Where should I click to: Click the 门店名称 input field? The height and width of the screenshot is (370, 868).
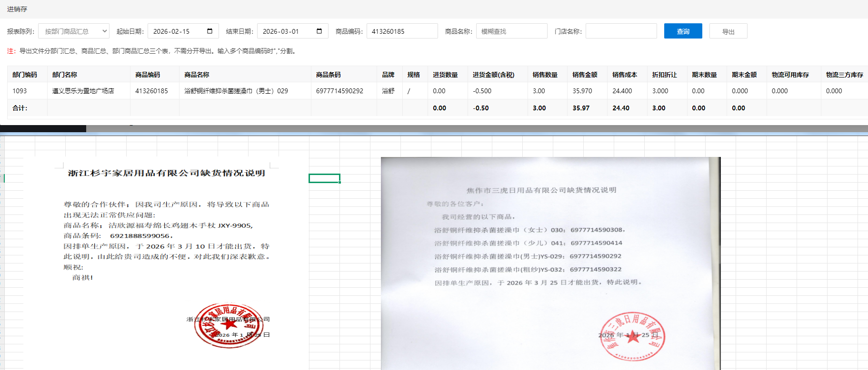pyautogui.click(x=621, y=31)
